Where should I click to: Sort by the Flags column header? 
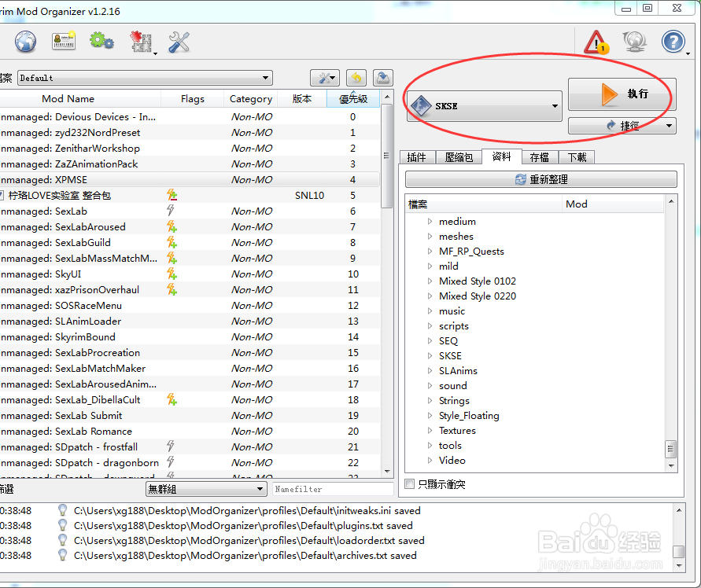pyautogui.click(x=192, y=99)
